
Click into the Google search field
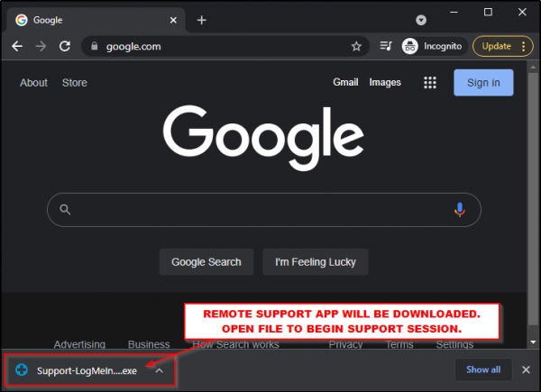pyautogui.click(x=263, y=210)
